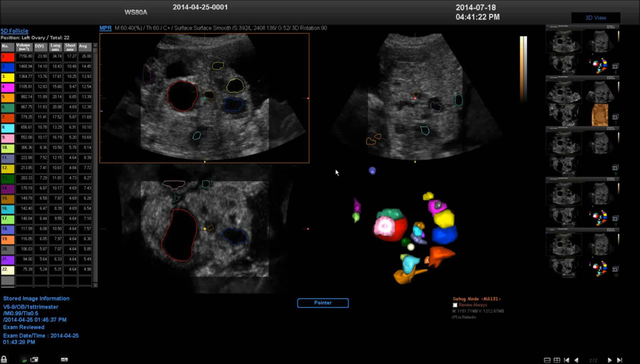Toggle the Review Always checkbox
Screen dimensions: 640x364
pos(455,305)
